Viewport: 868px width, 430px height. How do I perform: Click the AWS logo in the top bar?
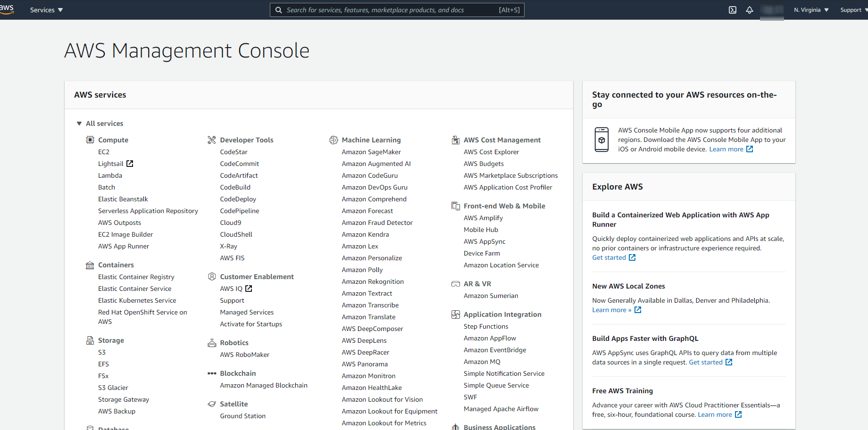[7, 9]
